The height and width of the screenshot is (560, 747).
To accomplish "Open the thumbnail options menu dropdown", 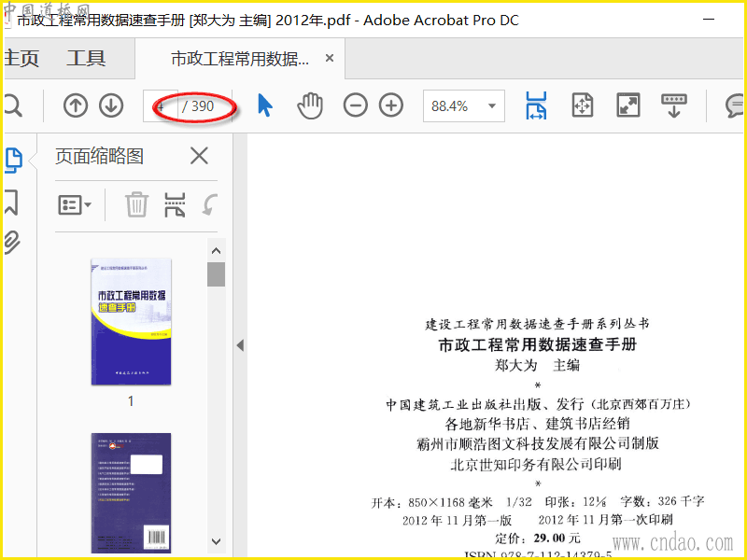I will 75,205.
